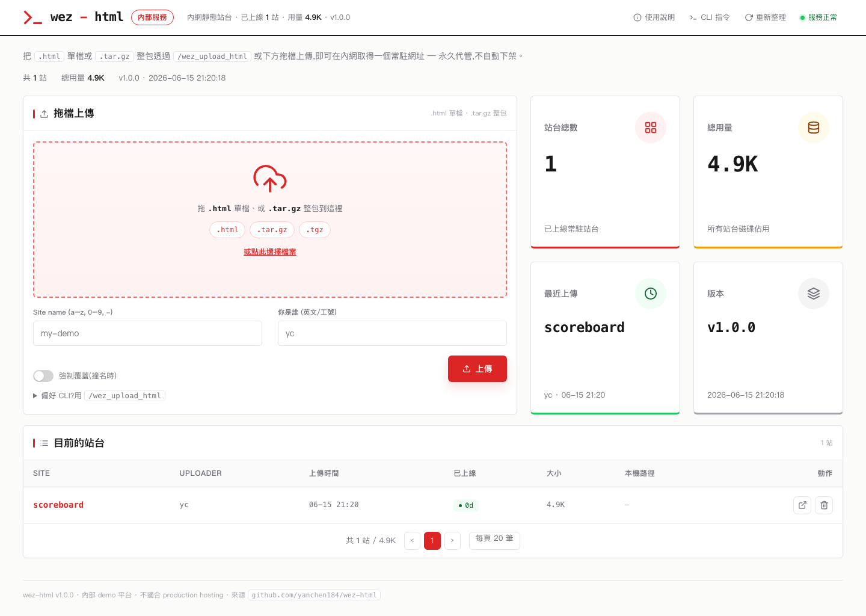The height and width of the screenshot is (616, 866).
Task: Click the .html file type chip
Action: pos(227,230)
